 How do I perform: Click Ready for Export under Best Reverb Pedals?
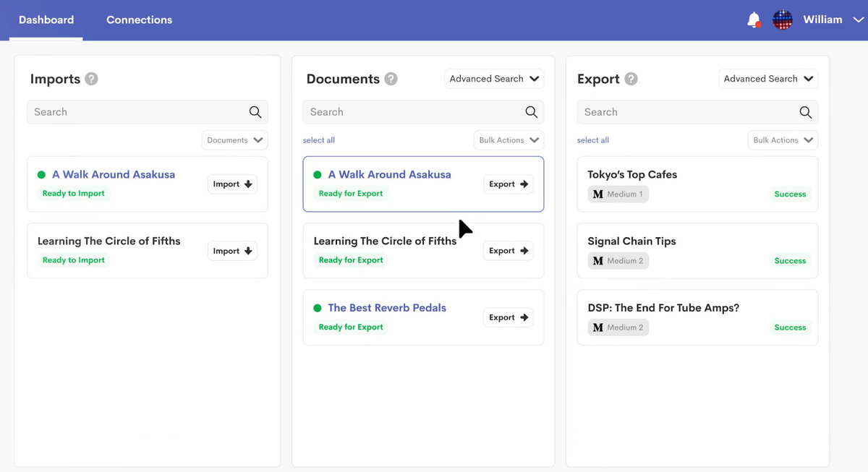(x=351, y=327)
